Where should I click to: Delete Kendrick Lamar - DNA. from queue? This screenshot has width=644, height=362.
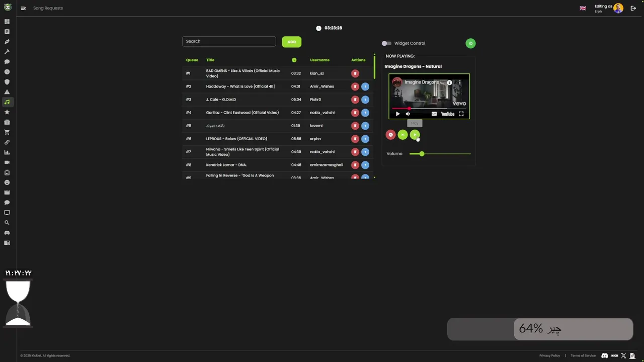pyautogui.click(x=355, y=165)
